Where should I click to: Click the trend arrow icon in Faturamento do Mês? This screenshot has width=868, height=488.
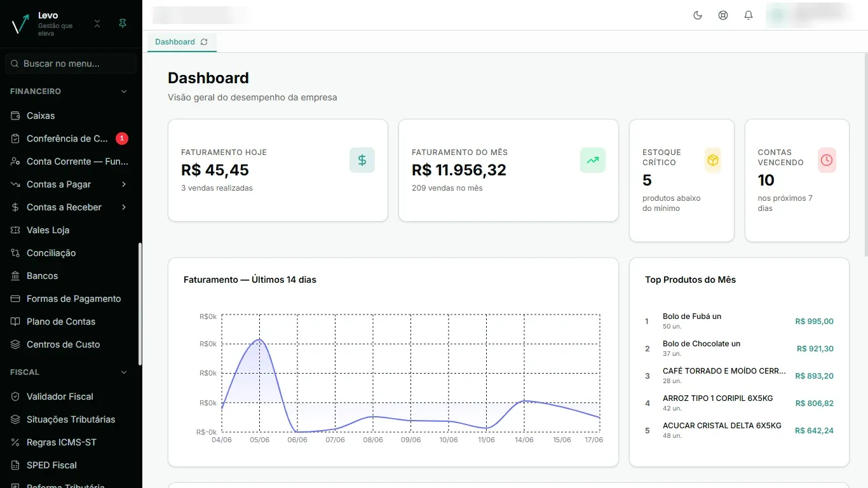[x=593, y=160]
